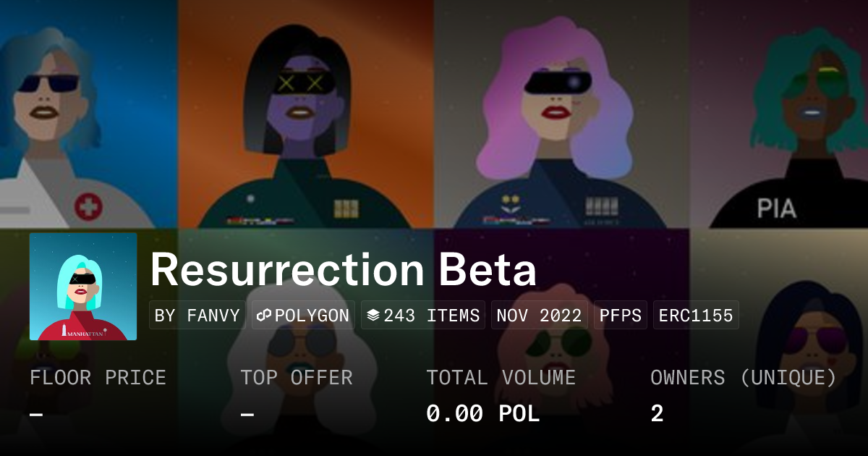Click the stacked layers icon beside 243 Items
The height and width of the screenshot is (456, 868).
(x=373, y=316)
